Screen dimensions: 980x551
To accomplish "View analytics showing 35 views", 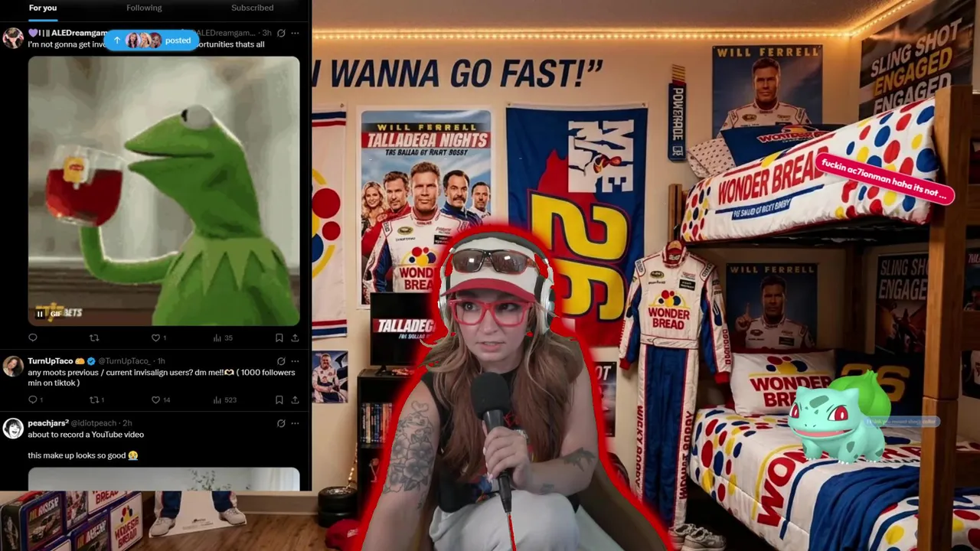I will (223, 337).
